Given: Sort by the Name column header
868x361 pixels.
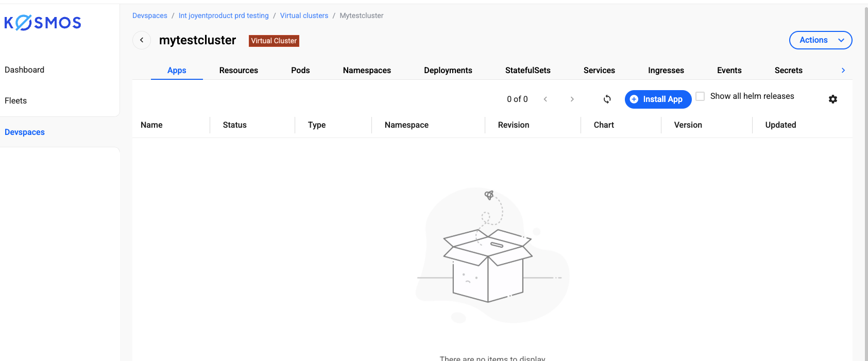Looking at the screenshot, I should (x=151, y=125).
